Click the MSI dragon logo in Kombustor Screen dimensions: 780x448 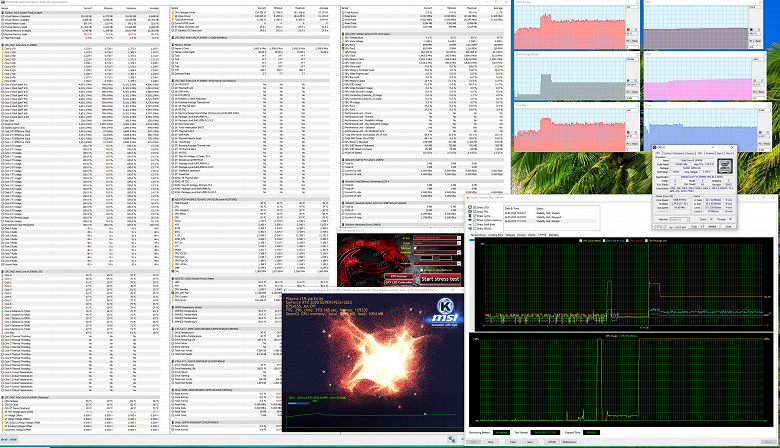(362, 255)
